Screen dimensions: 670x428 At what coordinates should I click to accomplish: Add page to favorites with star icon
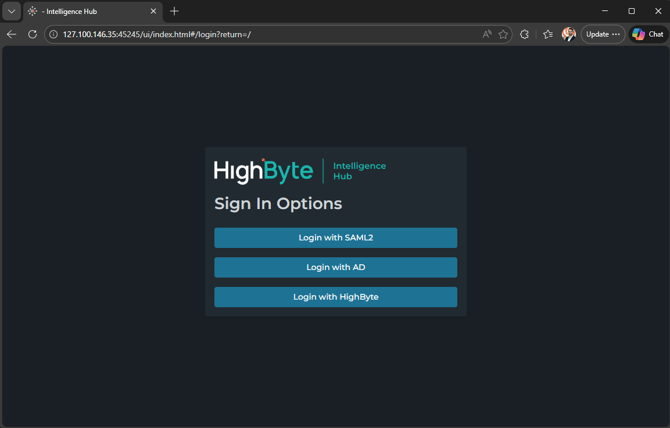point(503,34)
